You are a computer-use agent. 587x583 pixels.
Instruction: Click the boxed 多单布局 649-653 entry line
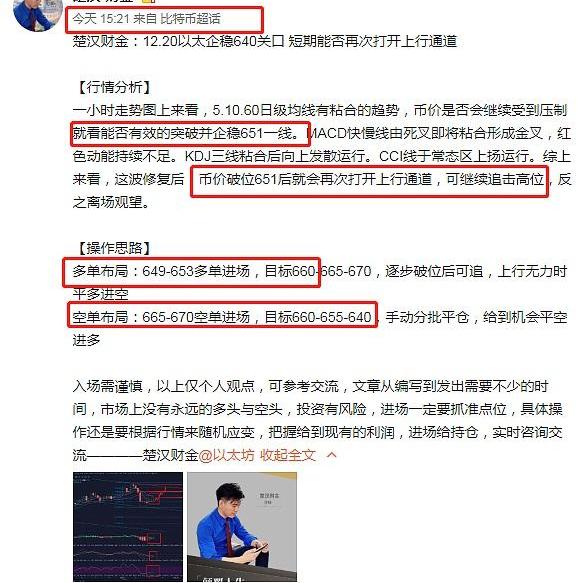click(x=192, y=271)
